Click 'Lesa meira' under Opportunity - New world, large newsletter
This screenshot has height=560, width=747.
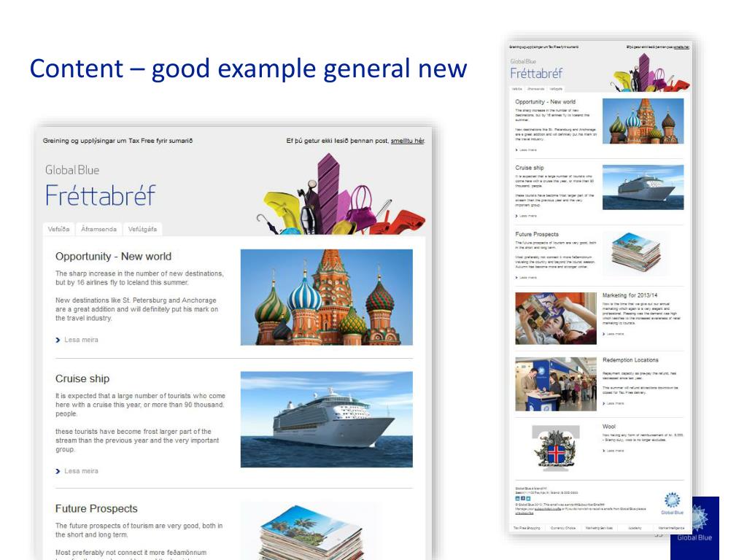(81, 340)
